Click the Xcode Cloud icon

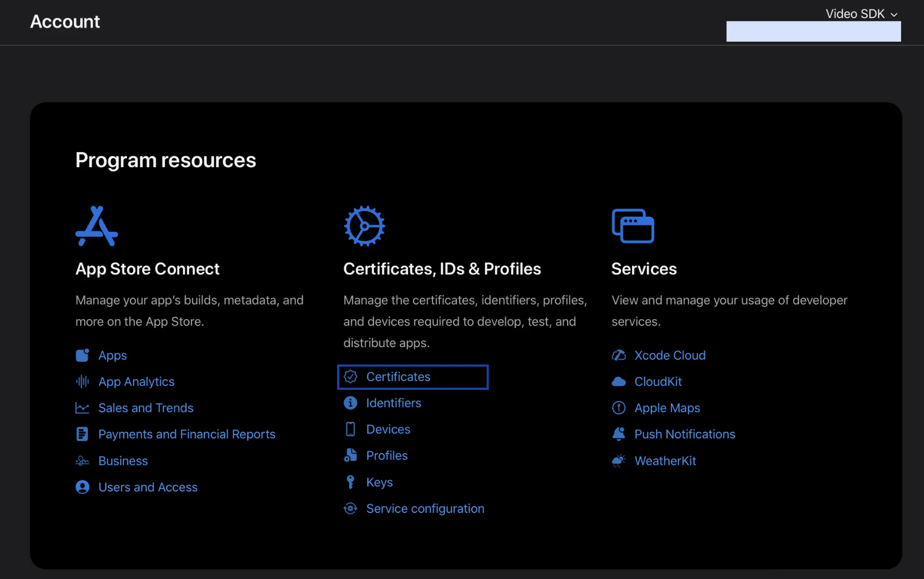tap(619, 355)
